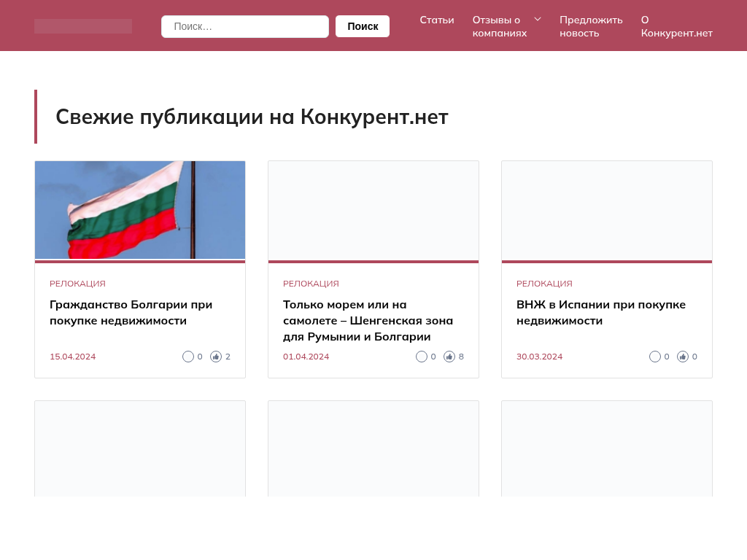Open article Только морем или на самолете
Screen dimensions: 747x560
coord(368,321)
